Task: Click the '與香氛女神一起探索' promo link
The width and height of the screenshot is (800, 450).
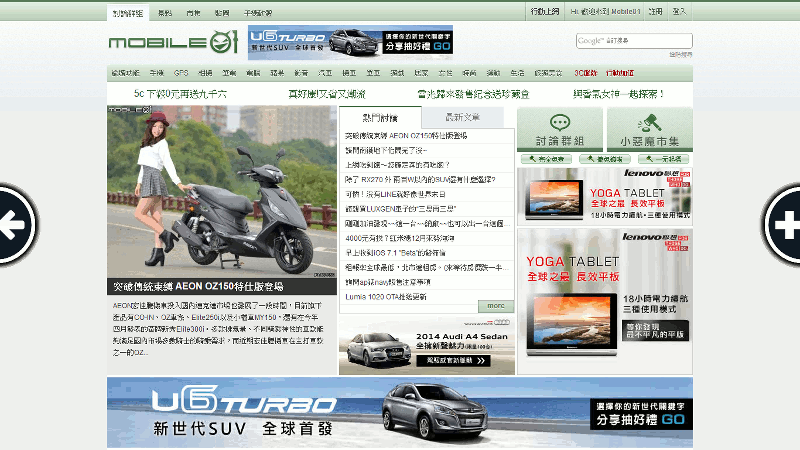Action: [x=618, y=94]
